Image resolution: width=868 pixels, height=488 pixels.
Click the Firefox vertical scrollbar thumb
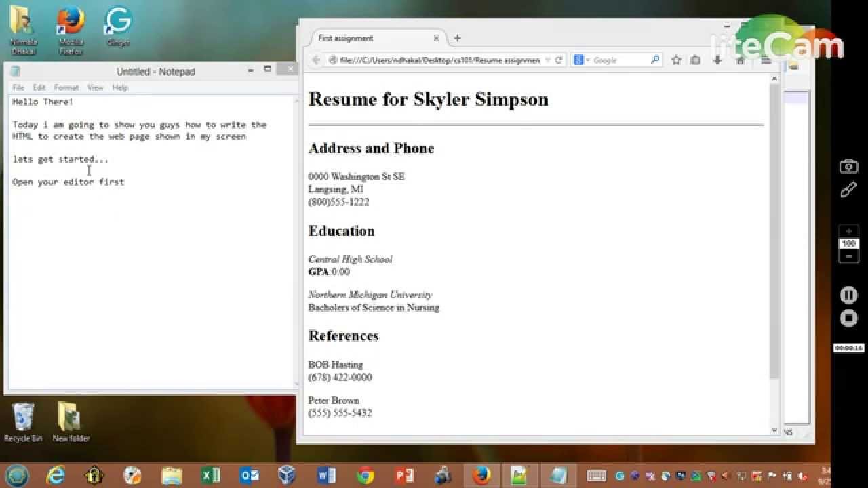tap(774, 231)
